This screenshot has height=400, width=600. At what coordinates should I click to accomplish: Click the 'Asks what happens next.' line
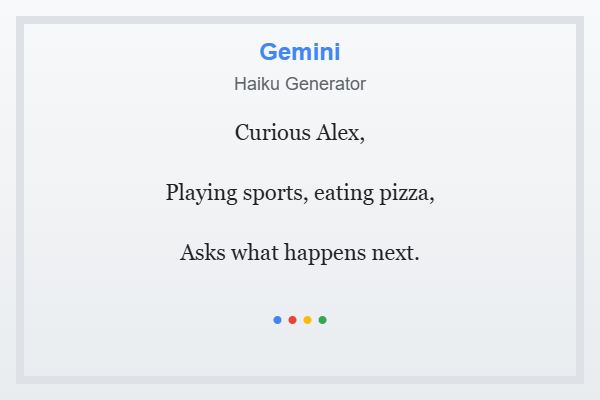tap(300, 253)
